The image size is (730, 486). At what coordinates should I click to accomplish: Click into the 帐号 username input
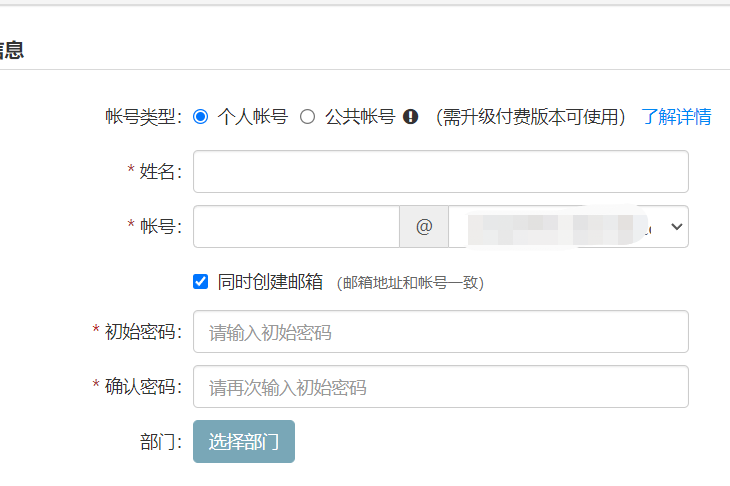(296, 226)
